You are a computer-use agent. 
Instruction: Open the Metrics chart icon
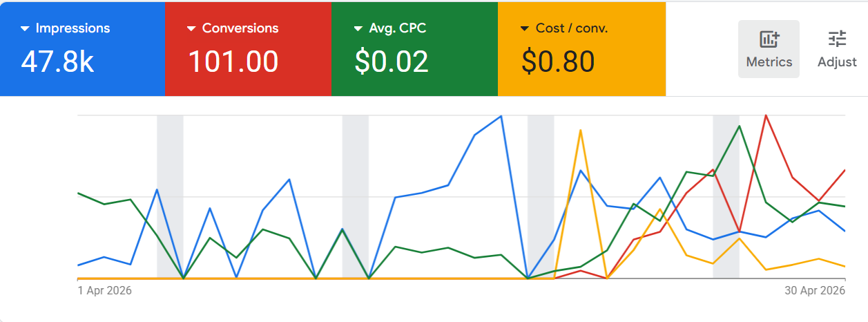coord(769,39)
